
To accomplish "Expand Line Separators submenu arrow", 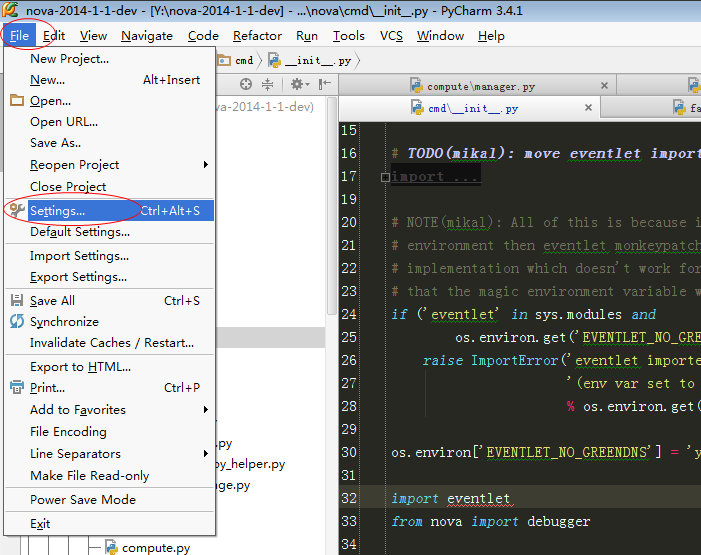I will (x=206, y=453).
